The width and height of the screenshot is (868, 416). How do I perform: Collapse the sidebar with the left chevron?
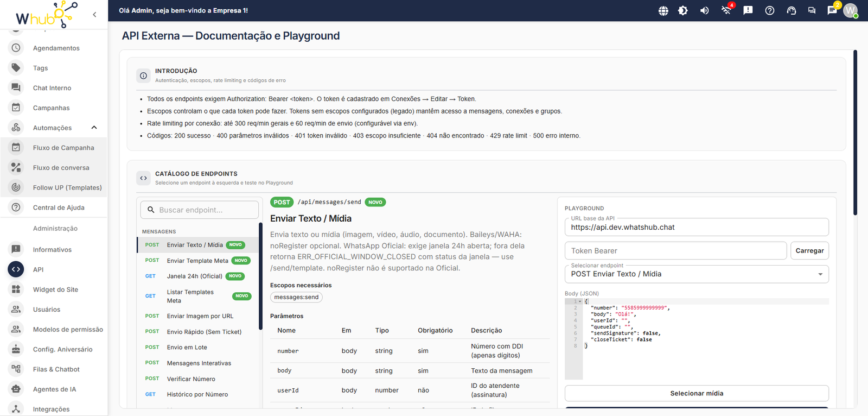94,15
